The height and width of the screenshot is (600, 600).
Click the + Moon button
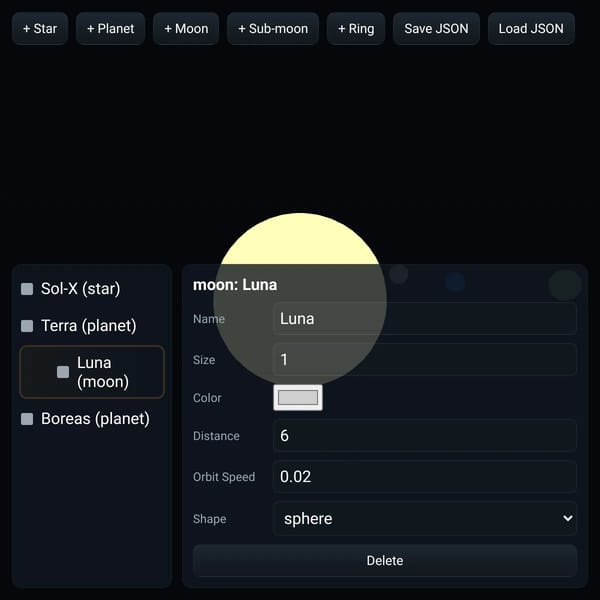click(x=186, y=29)
